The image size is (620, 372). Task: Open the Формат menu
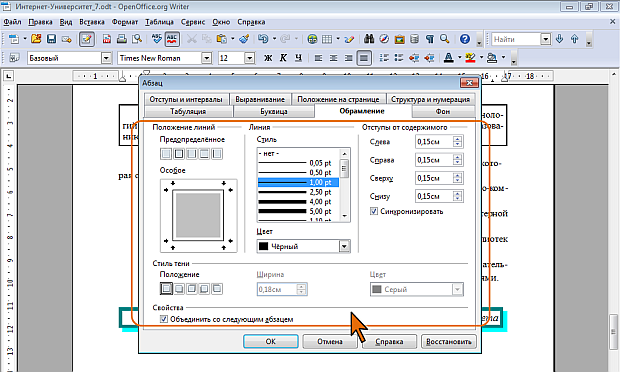[x=125, y=22]
